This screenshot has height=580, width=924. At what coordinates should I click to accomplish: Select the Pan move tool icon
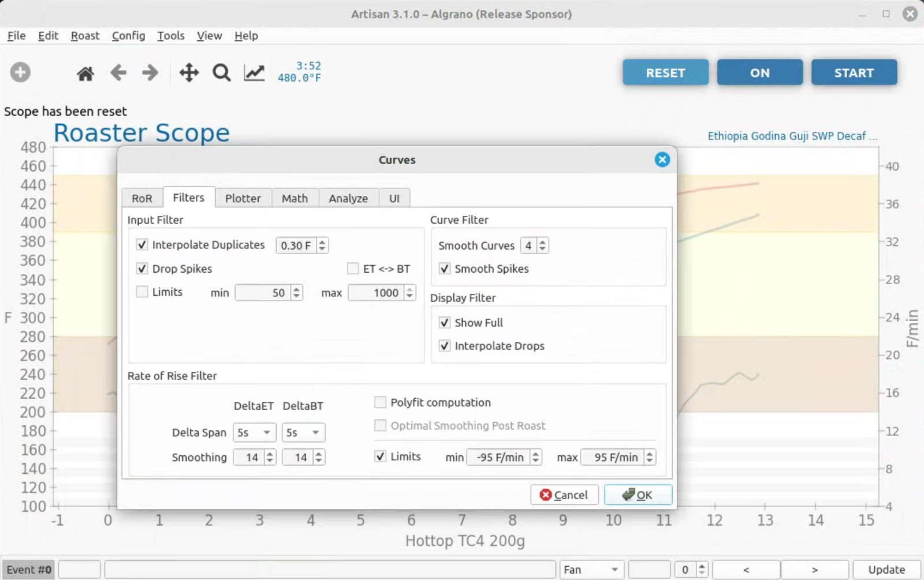pyautogui.click(x=189, y=73)
